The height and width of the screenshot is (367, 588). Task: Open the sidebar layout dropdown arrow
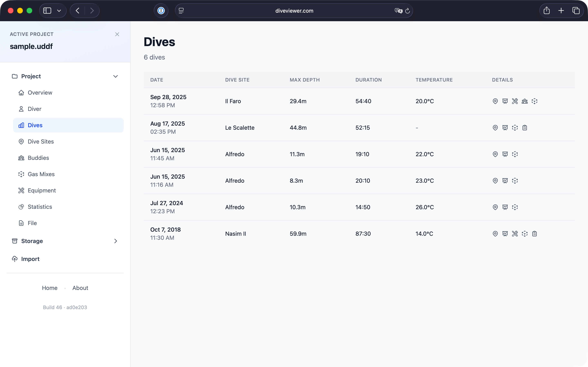59,10
